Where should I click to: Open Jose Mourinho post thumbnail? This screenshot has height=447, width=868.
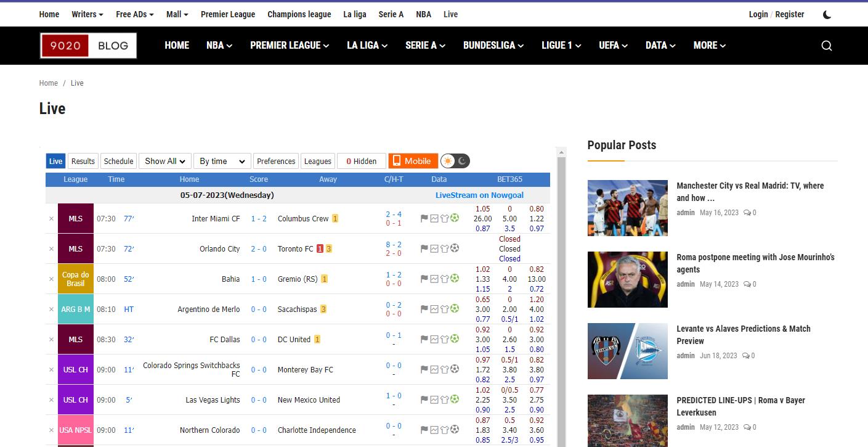[628, 279]
